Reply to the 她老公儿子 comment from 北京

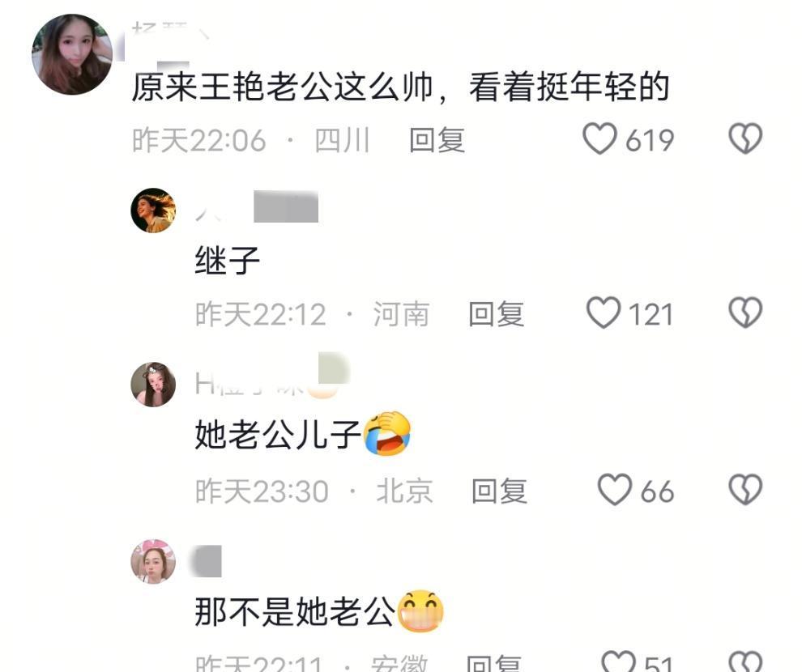(x=499, y=491)
